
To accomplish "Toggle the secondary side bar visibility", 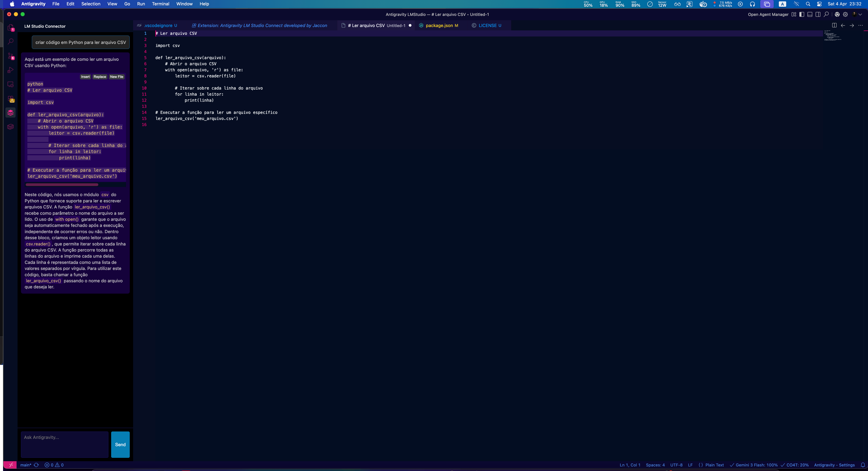I will pos(818,15).
